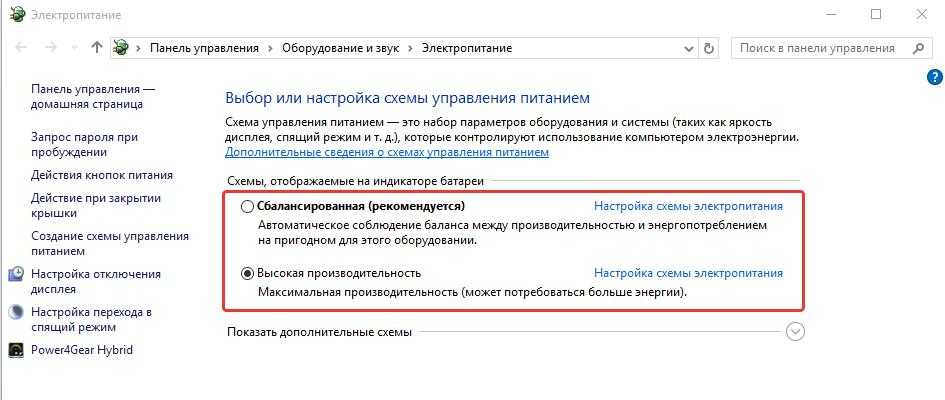Open the recent locations dropdown arrow
The width and height of the screenshot is (945, 400).
click(74, 48)
